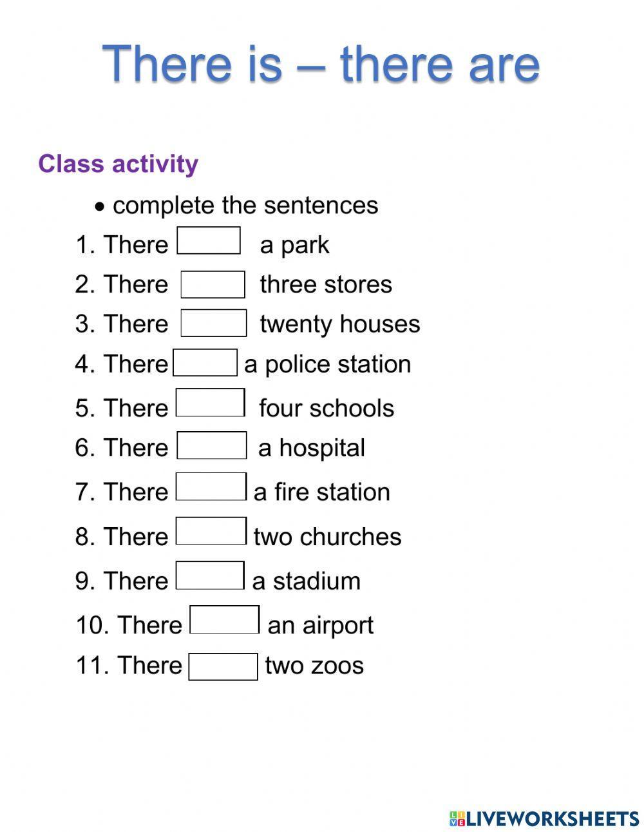
Task: Click the blank box before 'two churches'
Action: tap(211, 531)
